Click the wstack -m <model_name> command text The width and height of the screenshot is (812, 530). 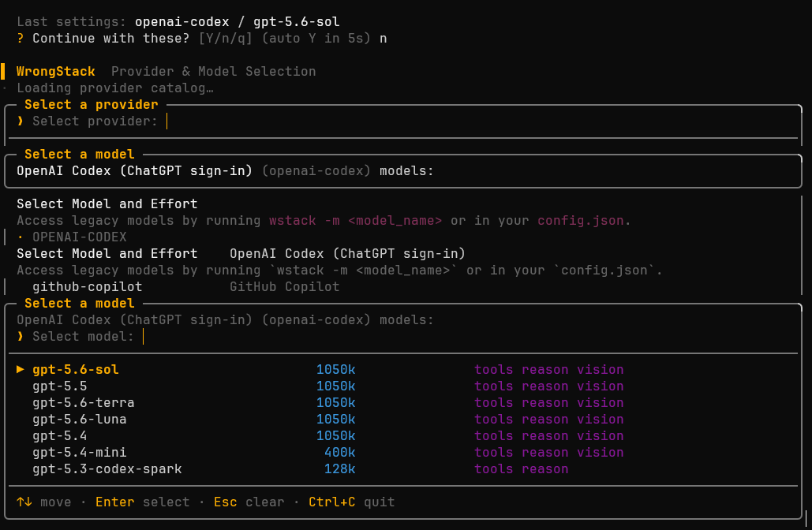tap(355, 221)
